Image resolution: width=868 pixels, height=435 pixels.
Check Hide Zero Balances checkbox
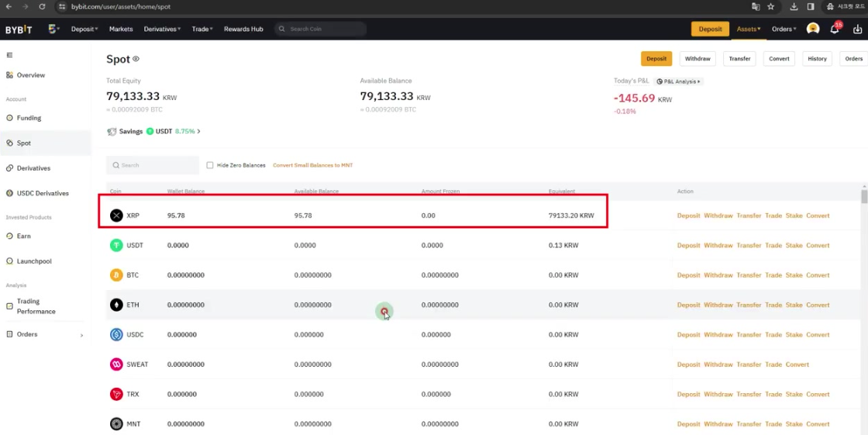pyautogui.click(x=210, y=165)
